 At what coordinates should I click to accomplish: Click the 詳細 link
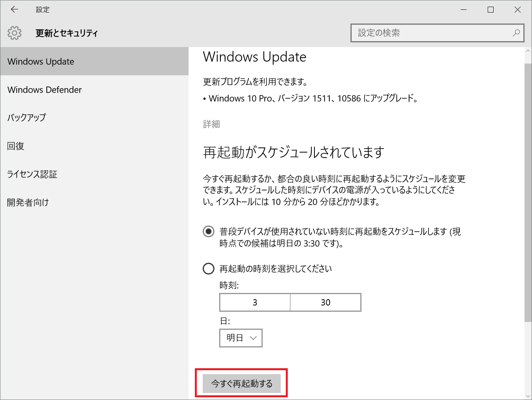pos(211,124)
